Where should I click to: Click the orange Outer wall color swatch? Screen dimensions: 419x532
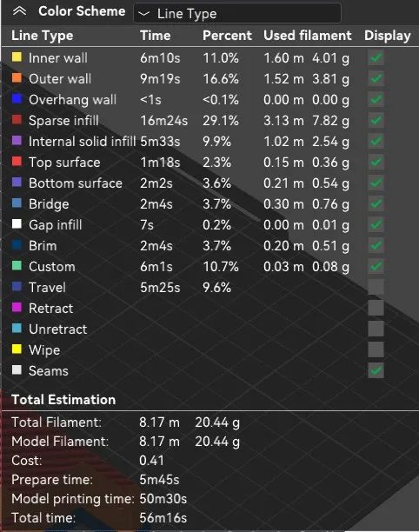[17, 78]
